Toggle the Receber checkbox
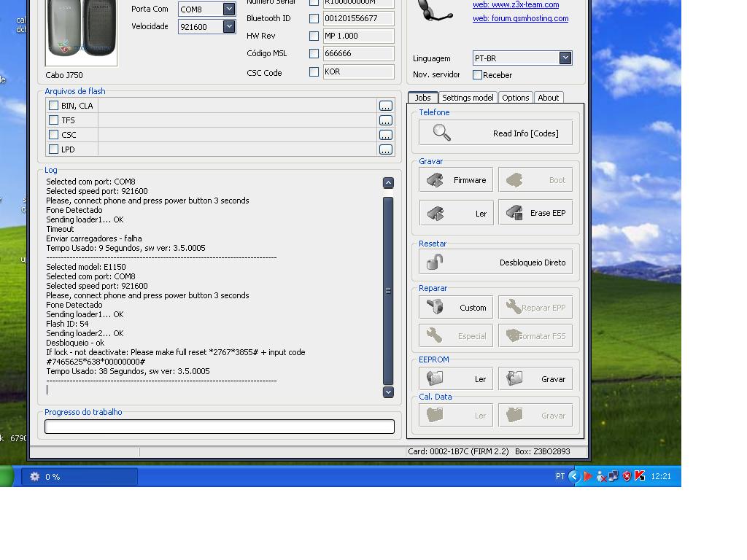This screenshot has height=560, width=747. coord(478,75)
